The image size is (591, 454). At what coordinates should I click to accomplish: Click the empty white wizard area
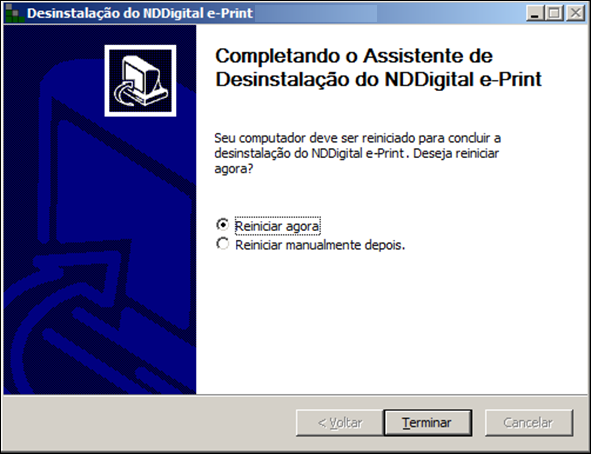(x=392, y=324)
